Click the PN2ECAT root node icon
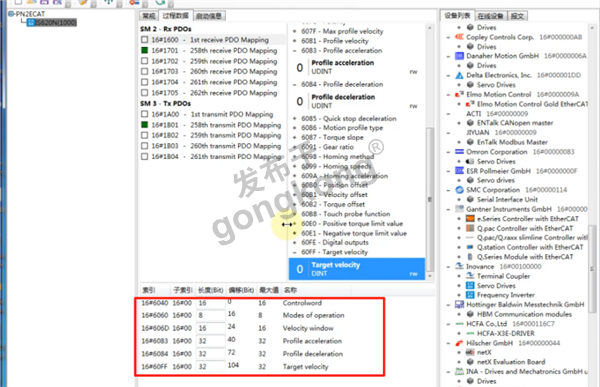 (x=11, y=14)
